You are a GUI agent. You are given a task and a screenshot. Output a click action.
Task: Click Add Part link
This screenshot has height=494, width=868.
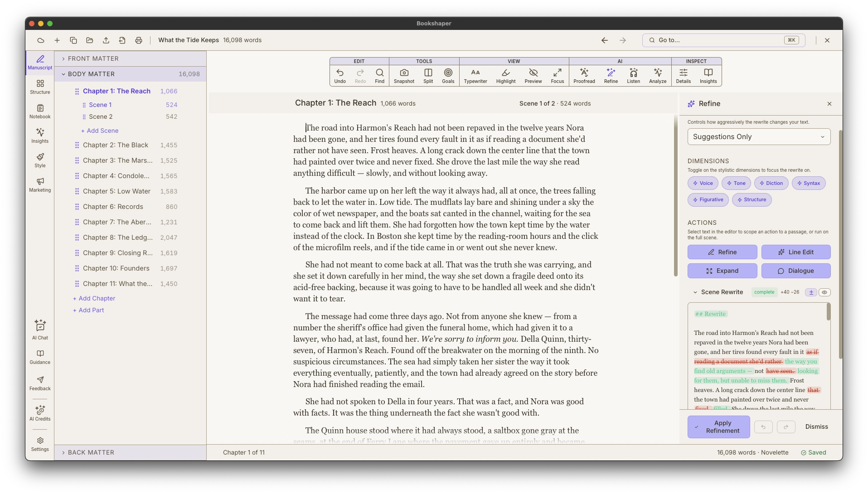[88, 310]
